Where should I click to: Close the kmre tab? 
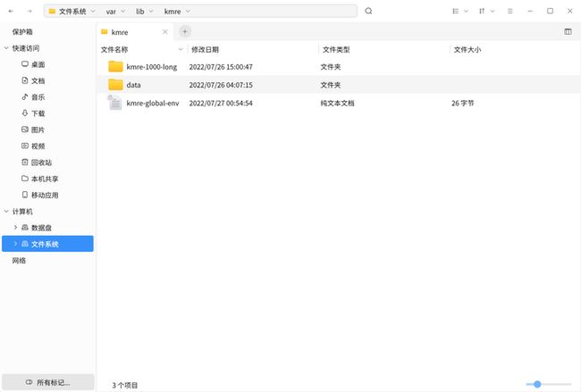165,32
